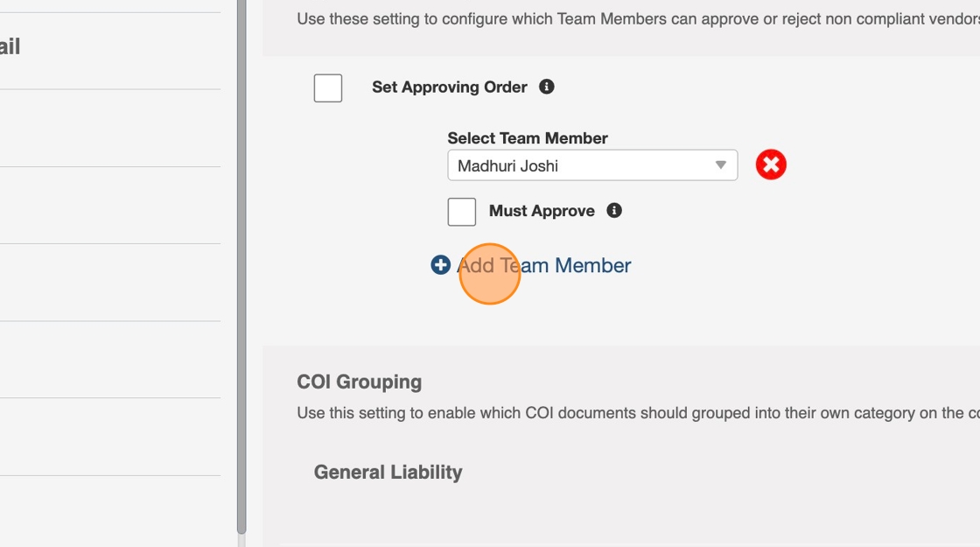Select the General Liability heading
This screenshot has height=547, width=980.
pos(388,472)
